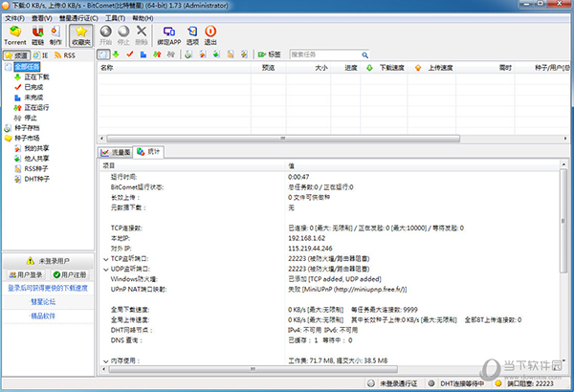Filter stopped tasks via gray arrows toolbar icon
This screenshot has width=574, height=392.
[171, 54]
